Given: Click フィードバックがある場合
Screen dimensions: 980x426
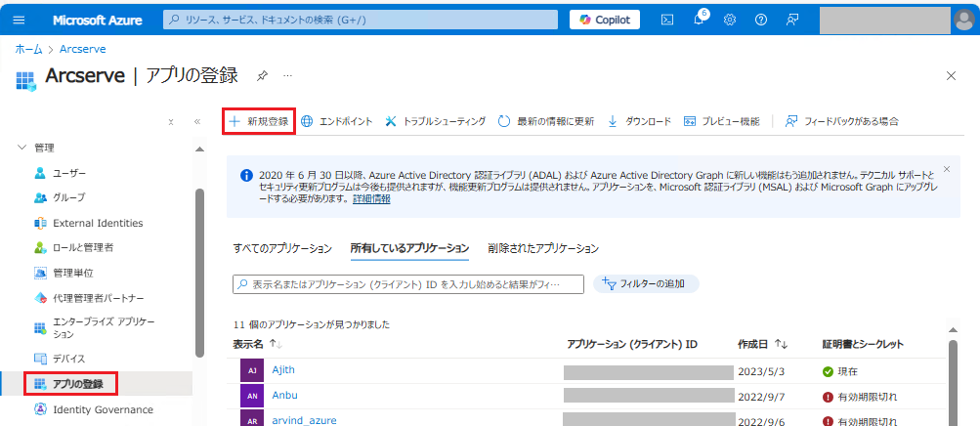Looking at the screenshot, I should click(x=842, y=121).
